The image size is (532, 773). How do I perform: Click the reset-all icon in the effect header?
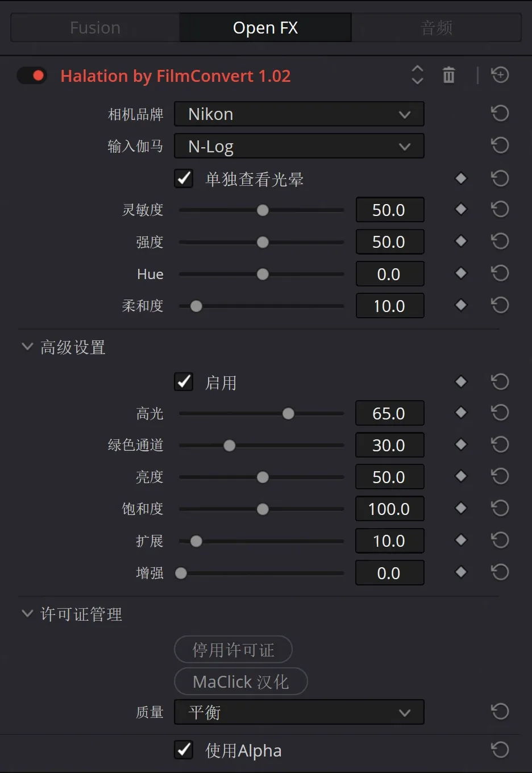click(500, 75)
